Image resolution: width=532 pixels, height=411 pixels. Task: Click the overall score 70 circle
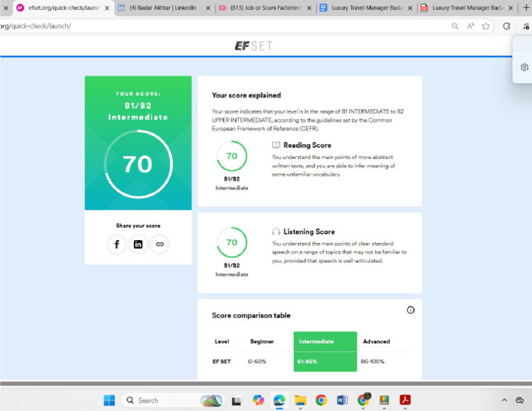[x=138, y=164]
